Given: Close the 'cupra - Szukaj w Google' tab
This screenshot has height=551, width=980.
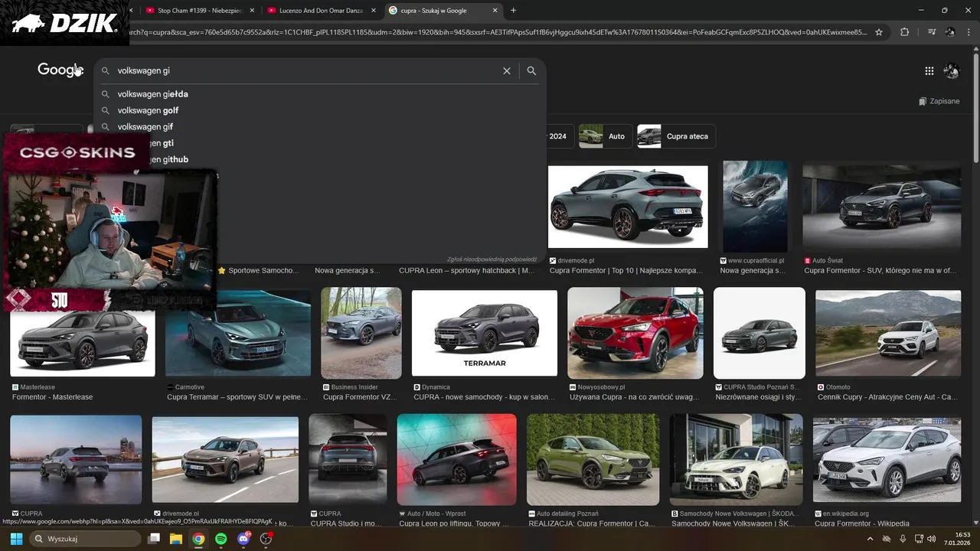Looking at the screenshot, I should (x=495, y=11).
